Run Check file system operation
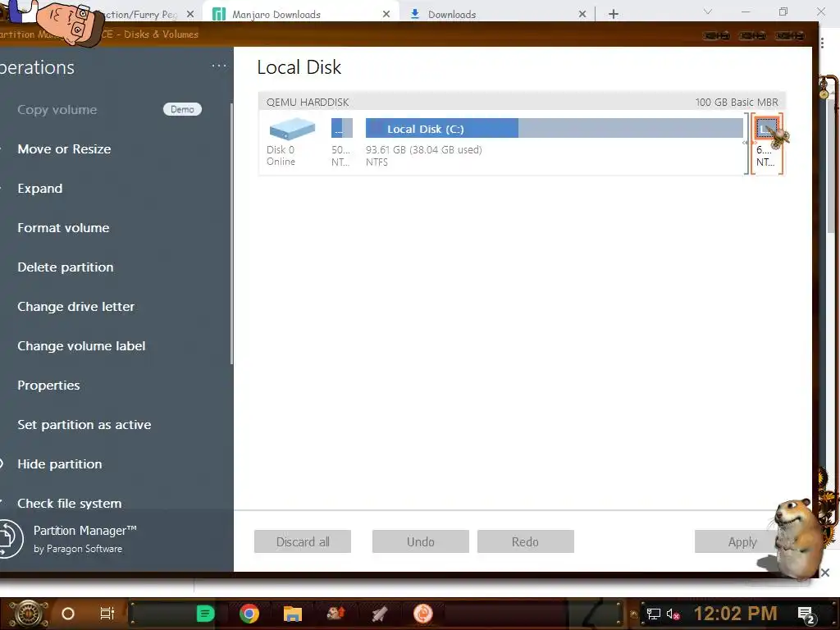840x630 pixels. (70, 503)
